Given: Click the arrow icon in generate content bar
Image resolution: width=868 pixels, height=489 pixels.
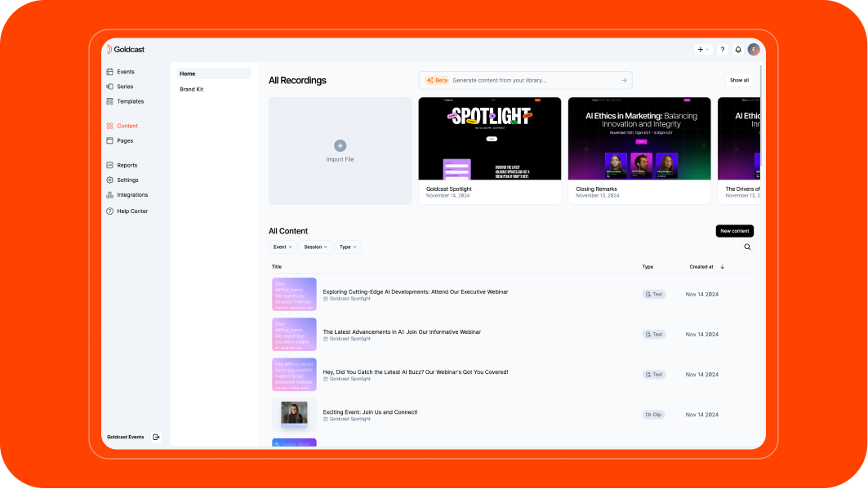Looking at the screenshot, I should (624, 80).
